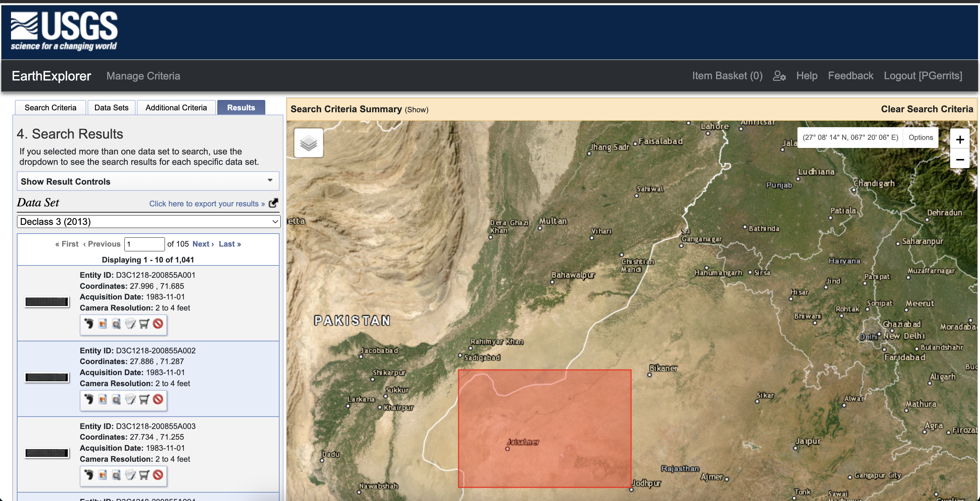
Task: Open the Help menu
Action: coord(807,76)
